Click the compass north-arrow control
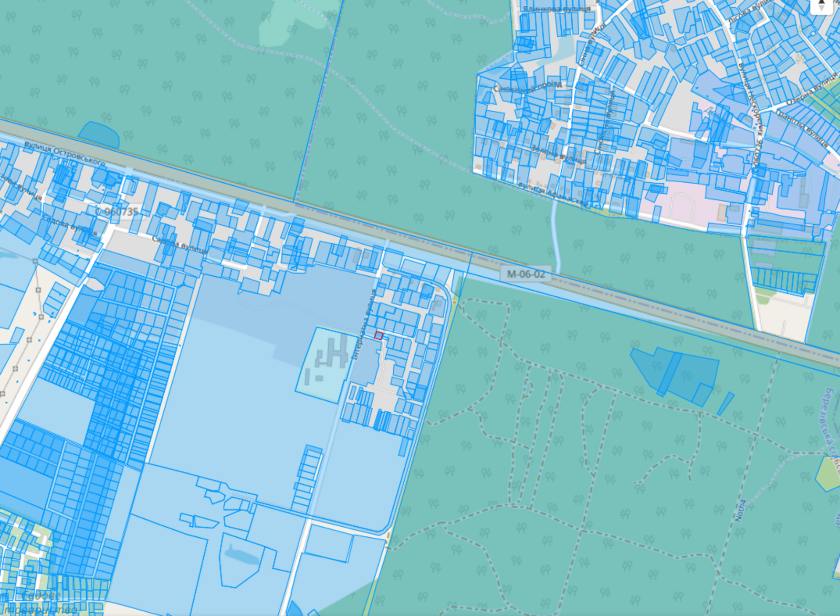 coord(822,5)
